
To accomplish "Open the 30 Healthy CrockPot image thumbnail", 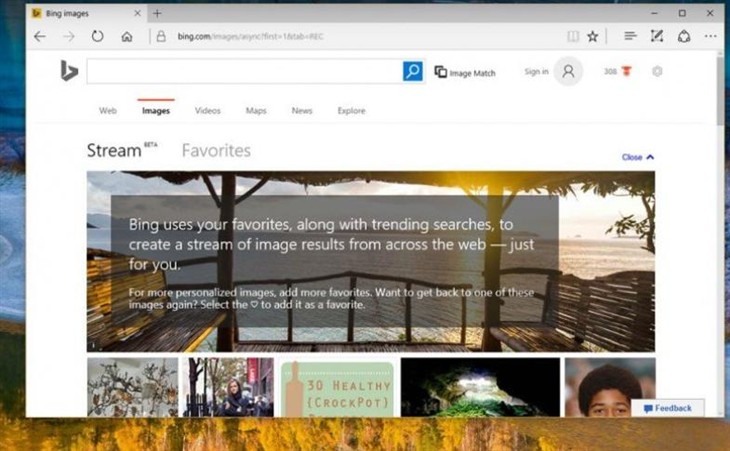I will [337, 388].
